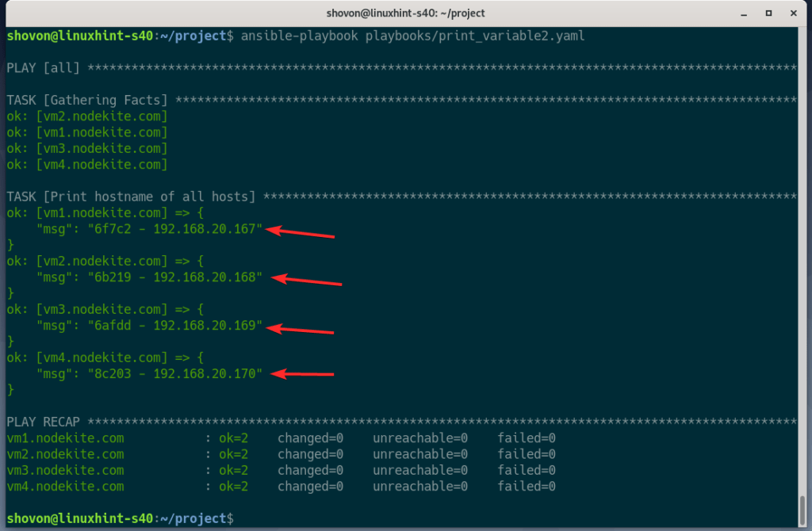Click 'ok: [vm4.nodekite.com] => {' line
Viewport: 812px width, 531px height.
pos(105,357)
